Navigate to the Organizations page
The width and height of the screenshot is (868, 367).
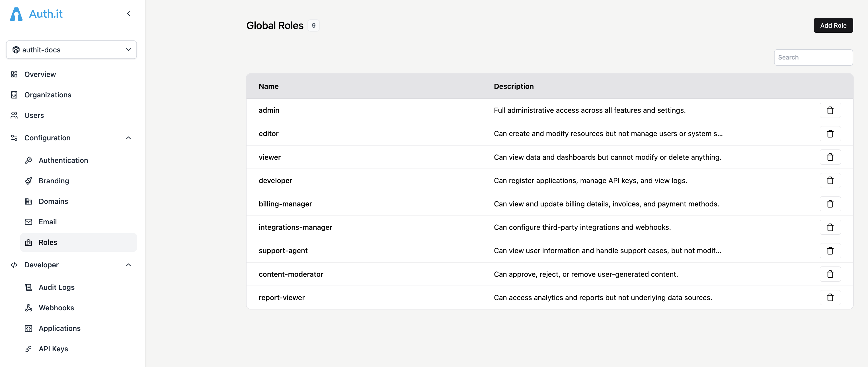48,95
